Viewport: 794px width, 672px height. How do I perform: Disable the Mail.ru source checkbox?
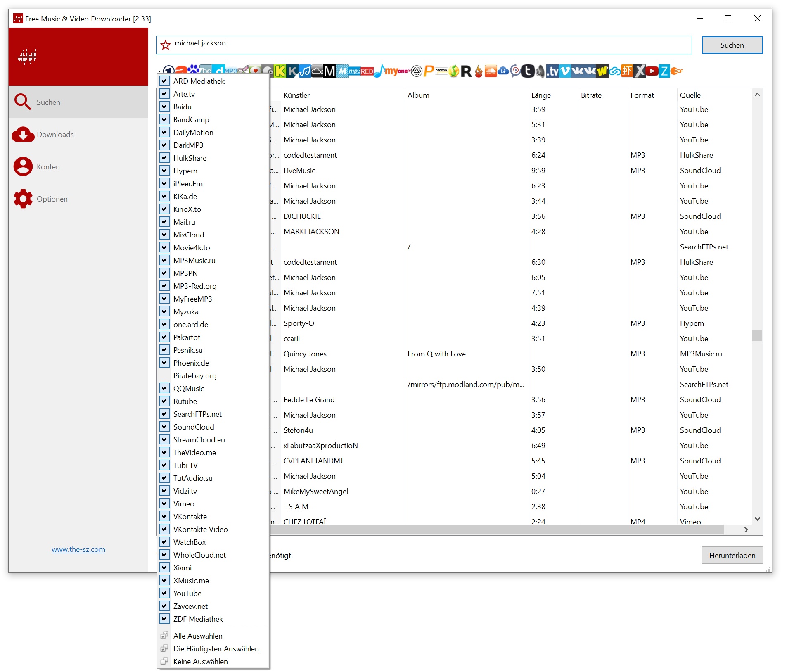165,222
